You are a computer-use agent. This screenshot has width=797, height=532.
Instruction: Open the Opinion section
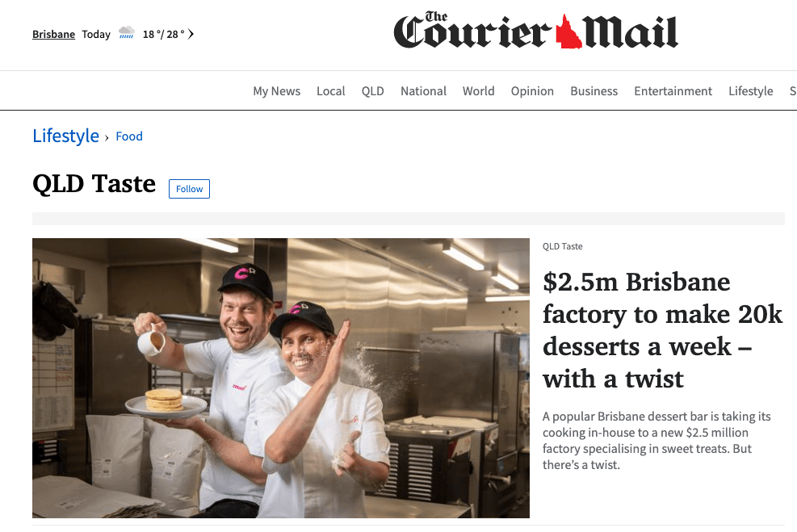[x=532, y=91]
